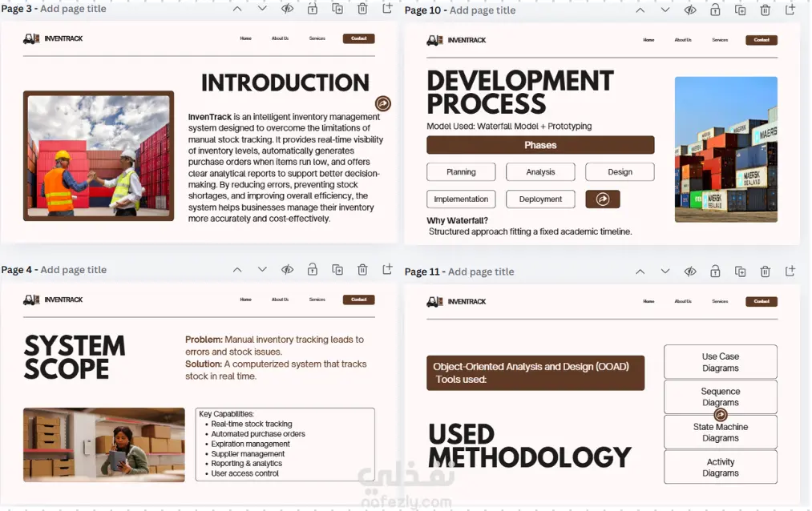Click Contact button on Page 11

(x=762, y=301)
